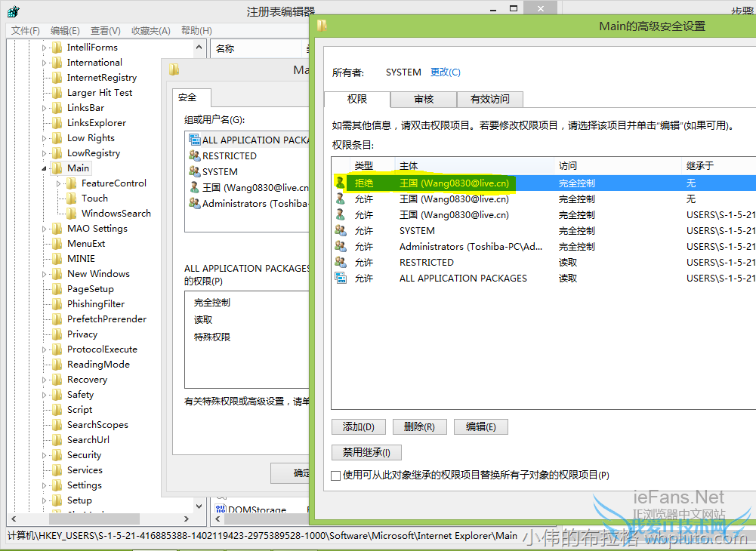Screen dimensions: 756x551
Task: Click the 类型 column header
Action: [x=372, y=166]
